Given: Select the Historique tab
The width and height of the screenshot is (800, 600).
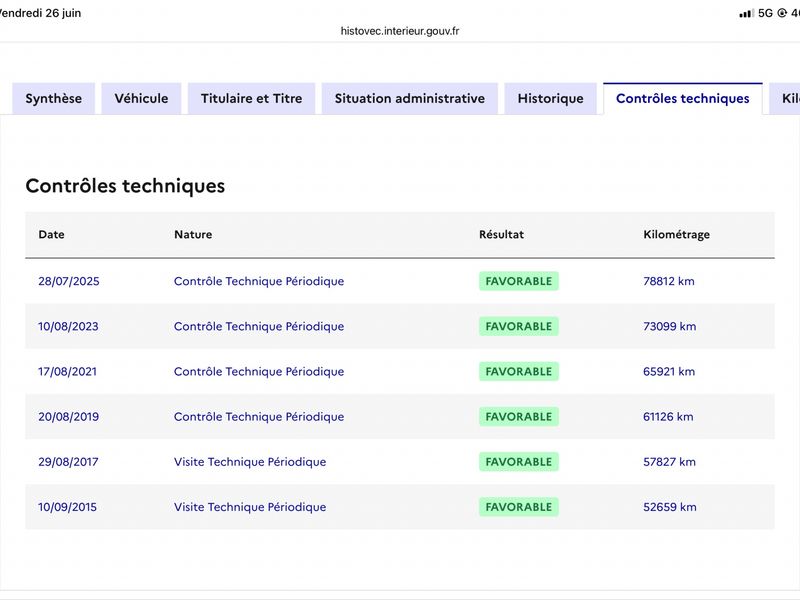Looking at the screenshot, I should (x=551, y=98).
